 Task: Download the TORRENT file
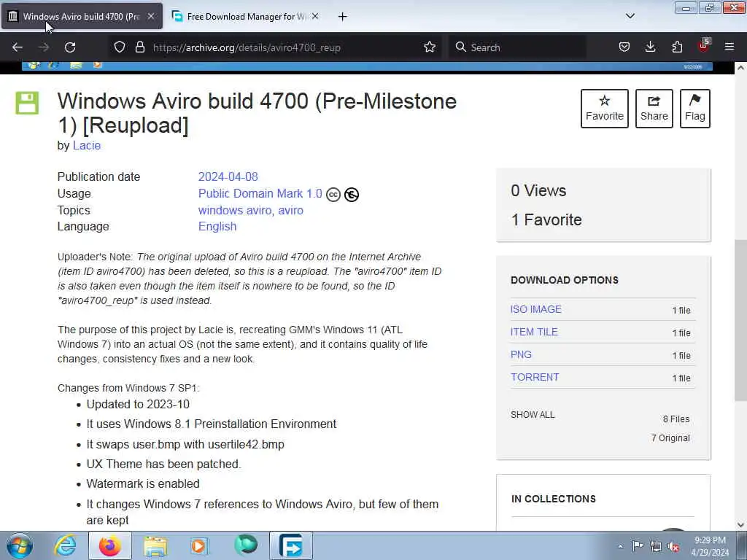[535, 377]
